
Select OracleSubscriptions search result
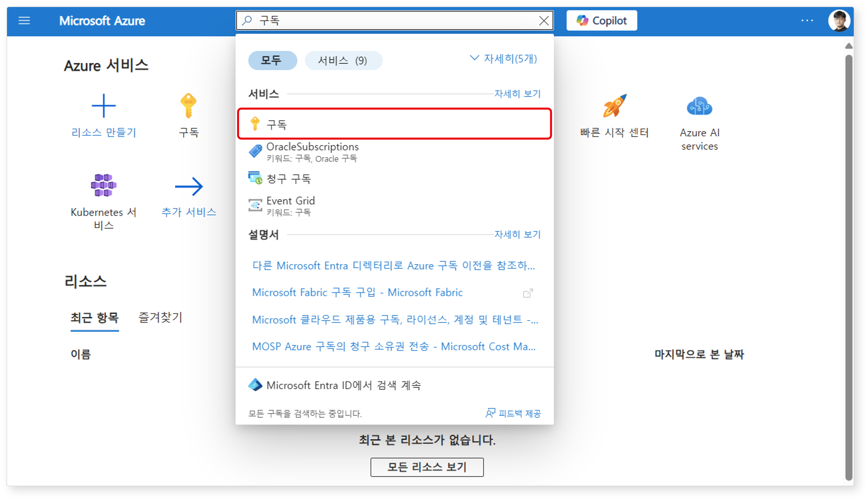[394, 152]
